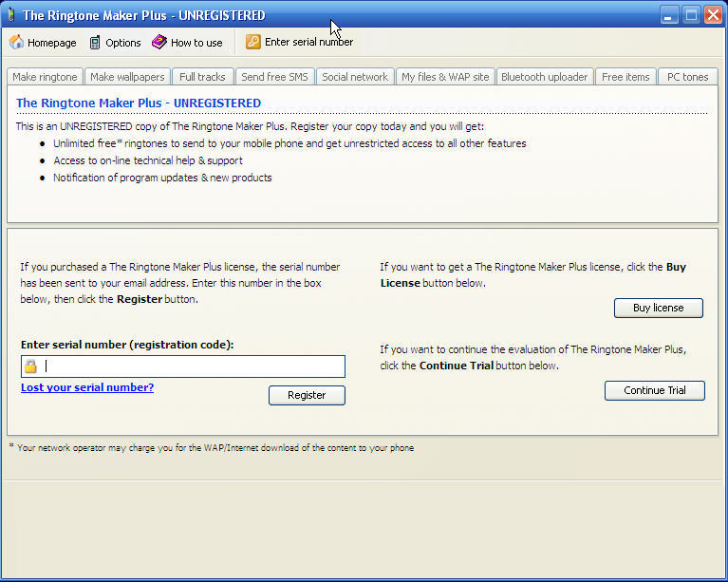728x582 pixels.
Task: Click 'Access to on-line technical help' bullet
Action: (x=148, y=160)
